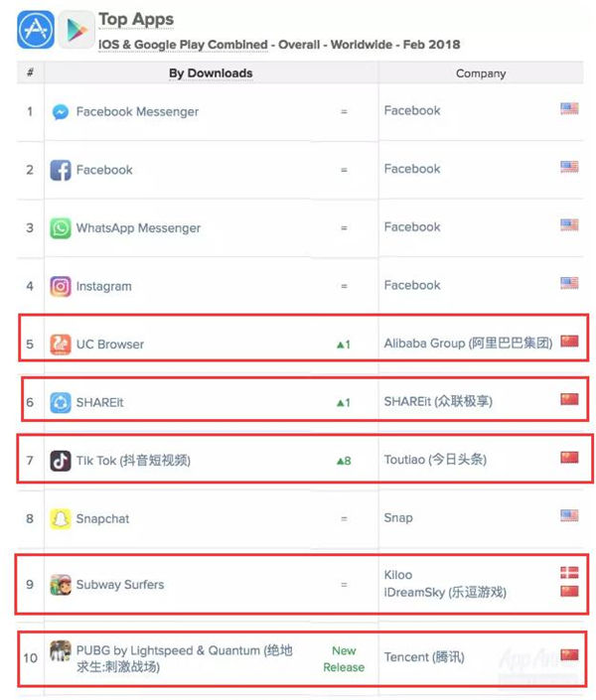
Task: Click the Subway Surfers app icon
Action: click(x=61, y=585)
